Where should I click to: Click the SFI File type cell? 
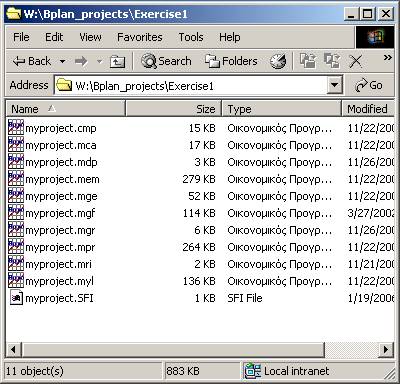pos(245,298)
